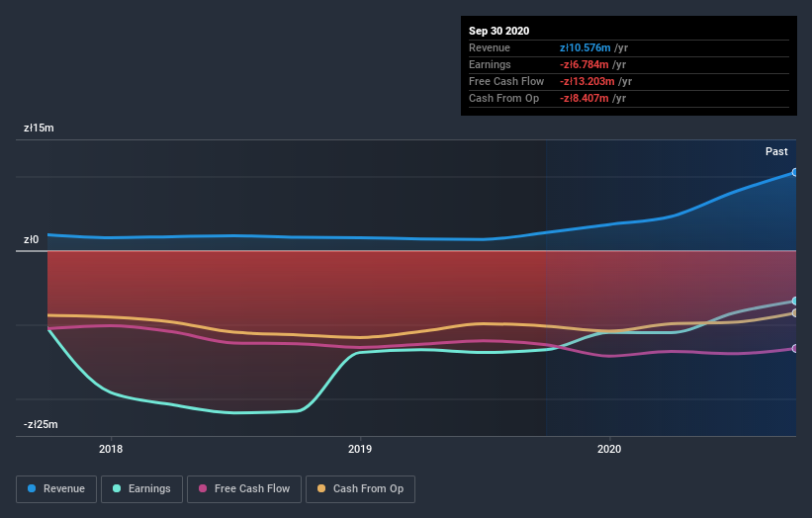Click the 2018 x-axis label

(x=111, y=449)
